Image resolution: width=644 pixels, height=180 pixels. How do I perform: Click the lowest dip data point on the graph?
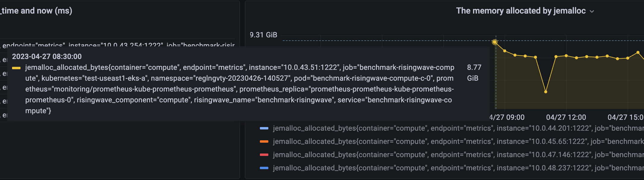pos(546,92)
